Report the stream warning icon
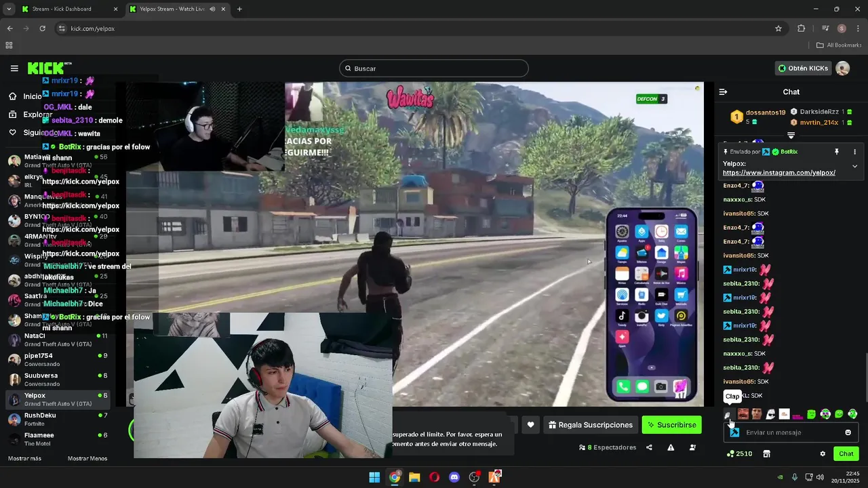Viewport: 868px width, 488px height. [x=671, y=447]
